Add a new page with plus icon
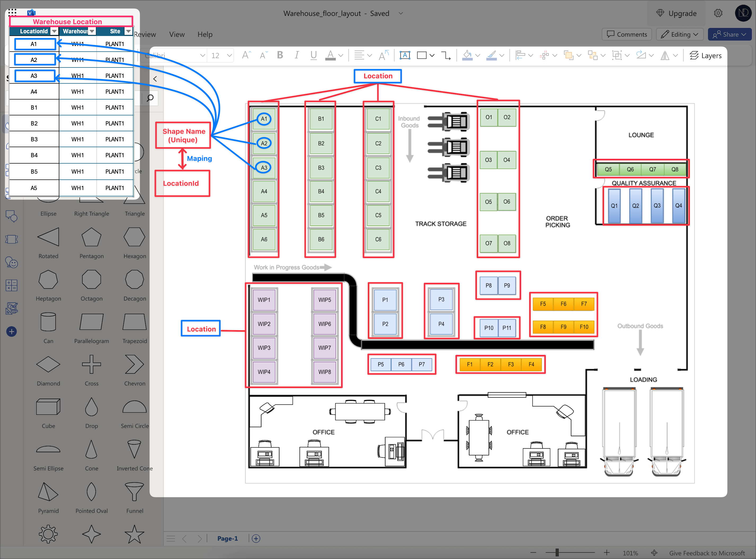The image size is (756, 559). (256, 538)
